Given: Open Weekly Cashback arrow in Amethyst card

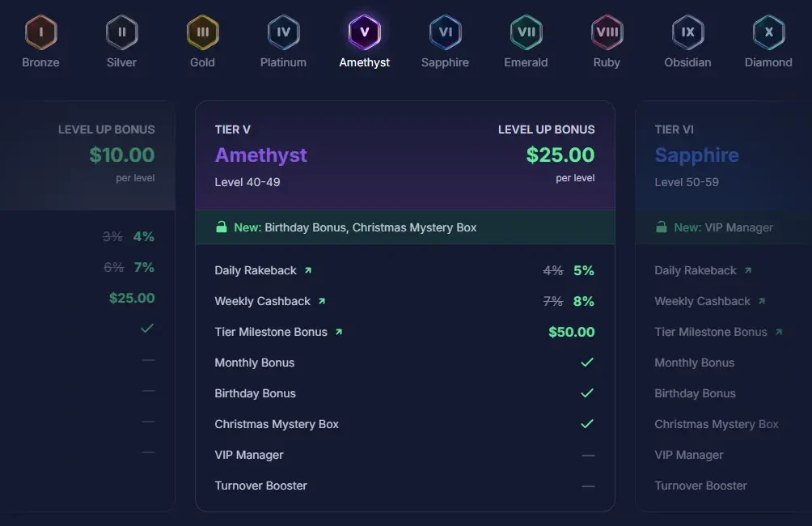Looking at the screenshot, I should click(322, 301).
